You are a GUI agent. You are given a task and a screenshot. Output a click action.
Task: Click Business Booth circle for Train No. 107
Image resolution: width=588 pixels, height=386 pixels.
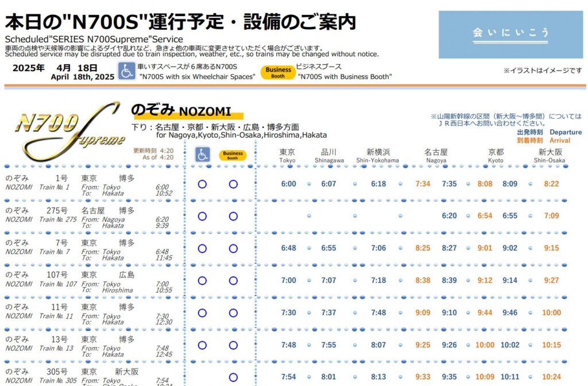(233, 281)
